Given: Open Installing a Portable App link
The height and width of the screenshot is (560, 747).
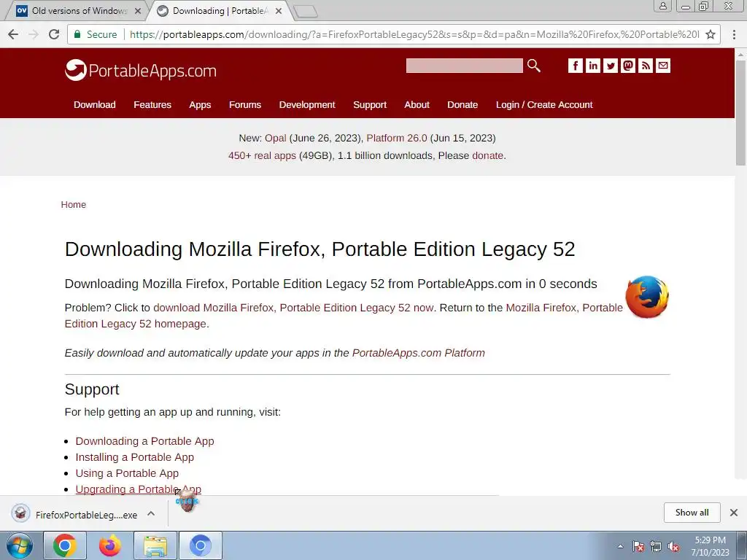Looking at the screenshot, I should [x=135, y=457].
